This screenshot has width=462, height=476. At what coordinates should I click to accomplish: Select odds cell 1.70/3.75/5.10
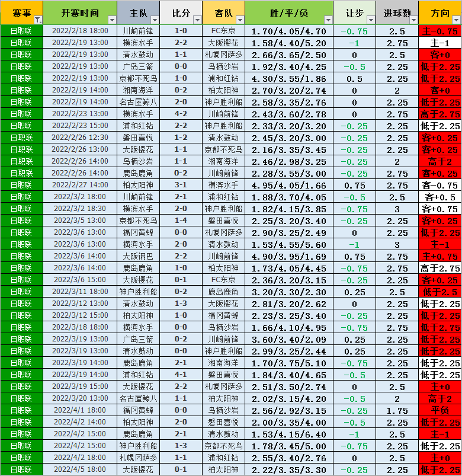(289, 362)
